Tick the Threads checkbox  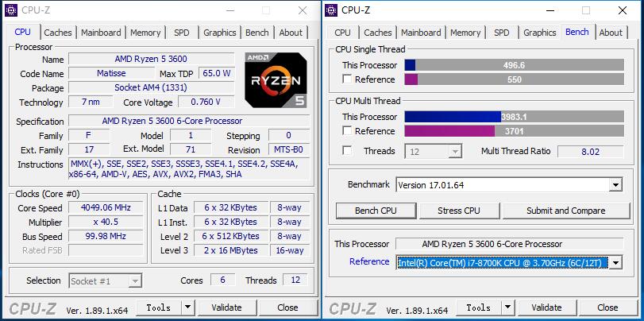(x=348, y=151)
